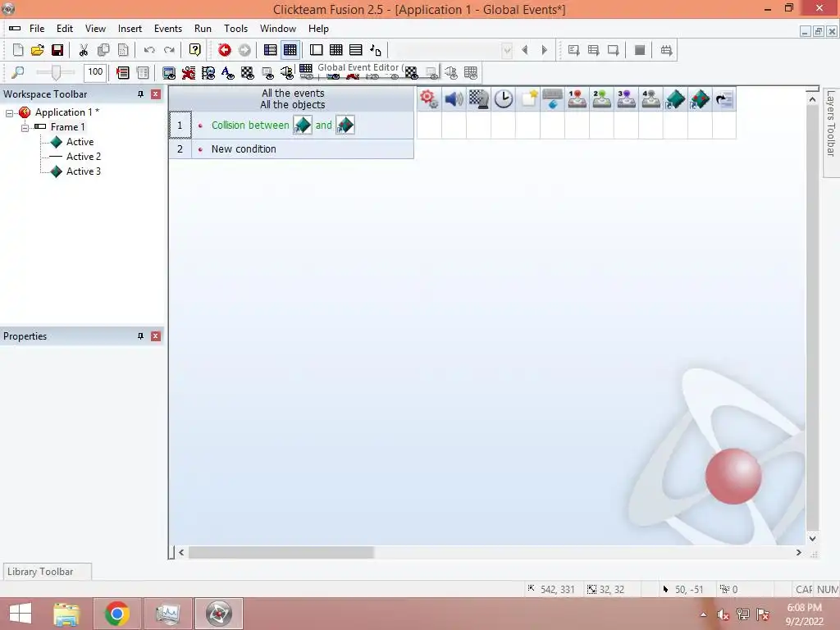
Task: Click the stop square toolbar button
Action: coord(640,50)
